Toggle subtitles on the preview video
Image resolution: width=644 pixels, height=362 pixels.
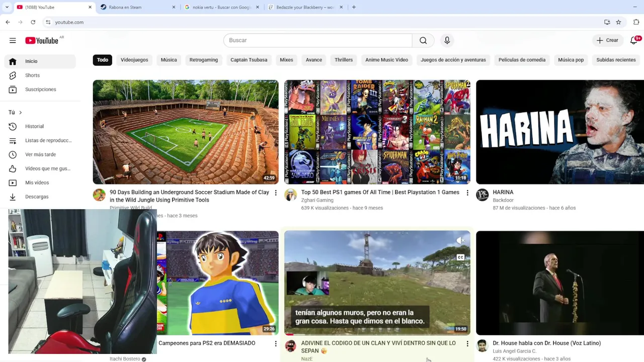[x=460, y=257]
